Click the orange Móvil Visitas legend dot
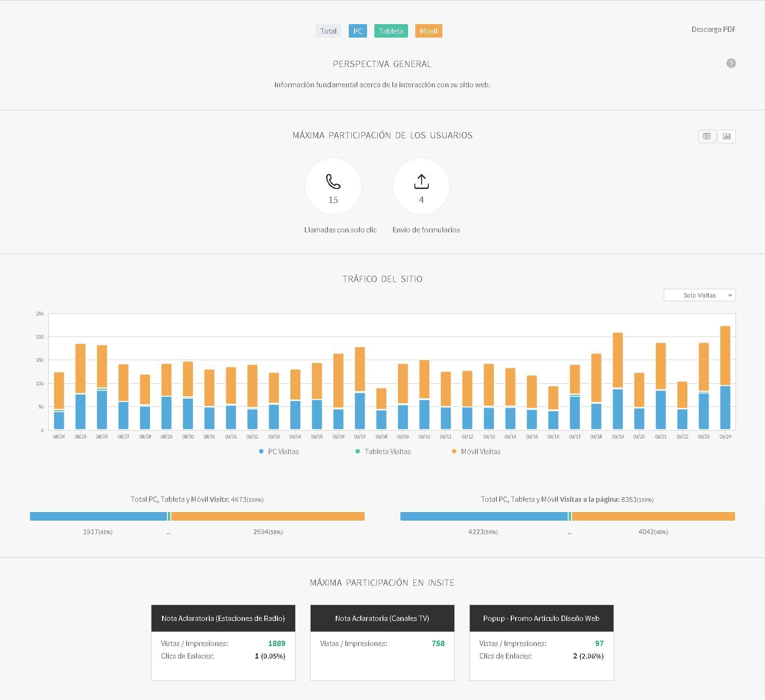This screenshot has width=765, height=700. click(x=454, y=451)
